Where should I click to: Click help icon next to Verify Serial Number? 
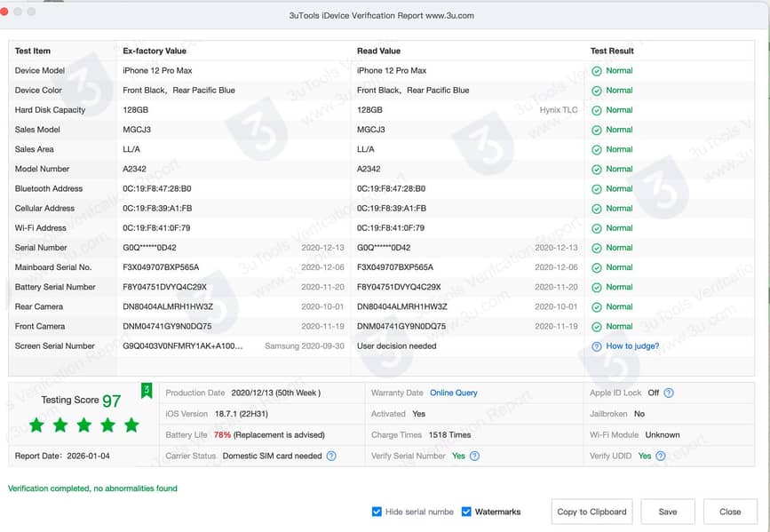(474, 457)
